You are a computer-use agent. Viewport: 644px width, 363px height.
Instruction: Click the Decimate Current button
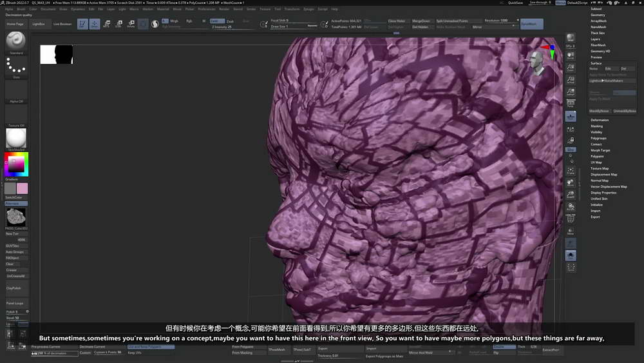[102, 347]
